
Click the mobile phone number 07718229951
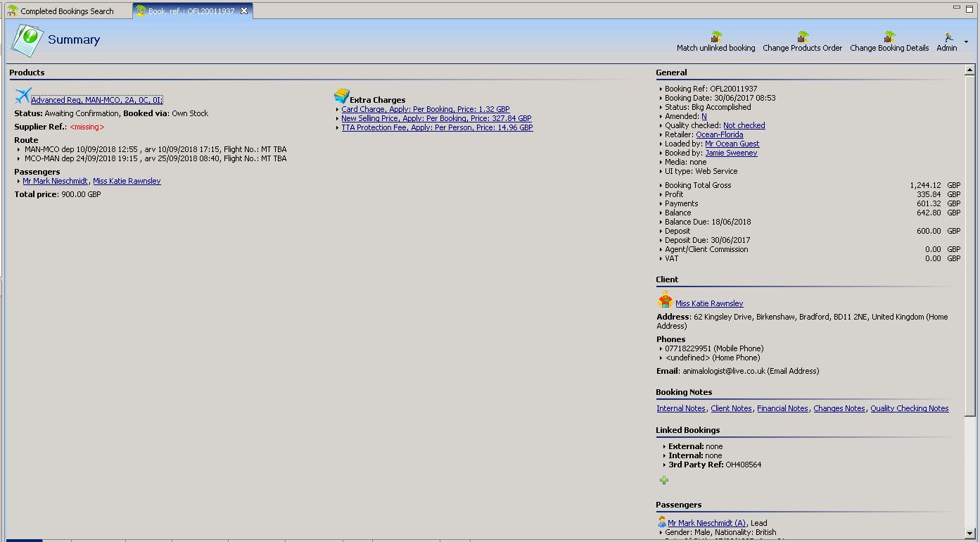pos(689,349)
